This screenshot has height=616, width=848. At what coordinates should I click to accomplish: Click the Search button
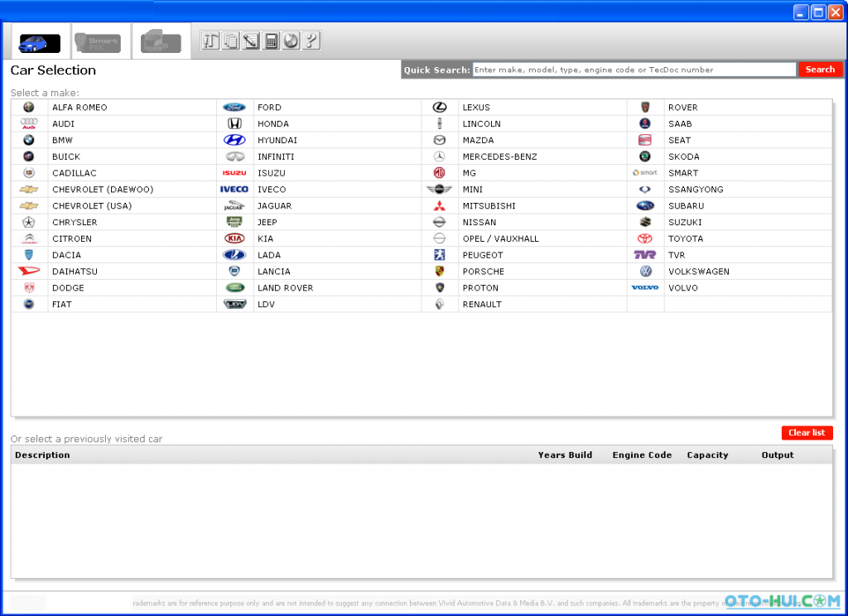click(x=820, y=70)
